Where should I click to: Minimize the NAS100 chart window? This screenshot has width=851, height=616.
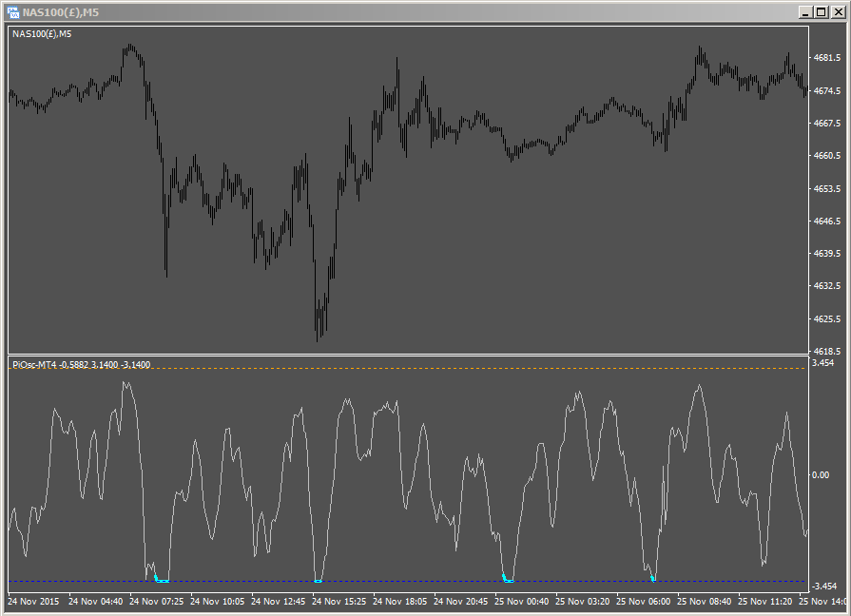pyautogui.click(x=805, y=11)
